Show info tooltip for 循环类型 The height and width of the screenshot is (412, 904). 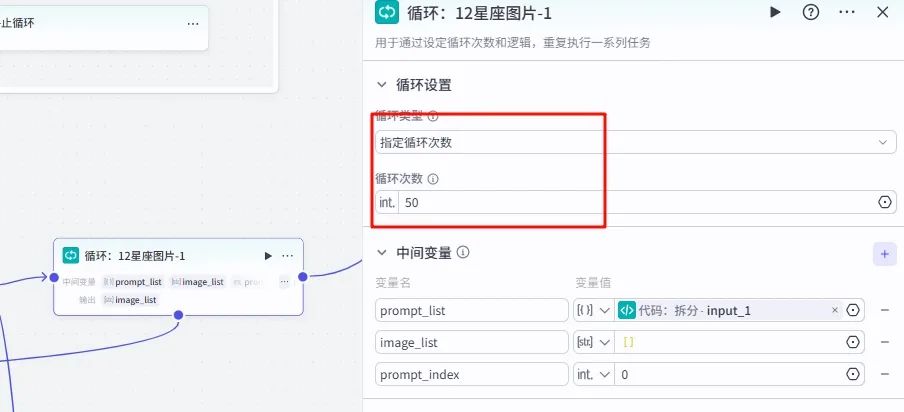(433, 117)
